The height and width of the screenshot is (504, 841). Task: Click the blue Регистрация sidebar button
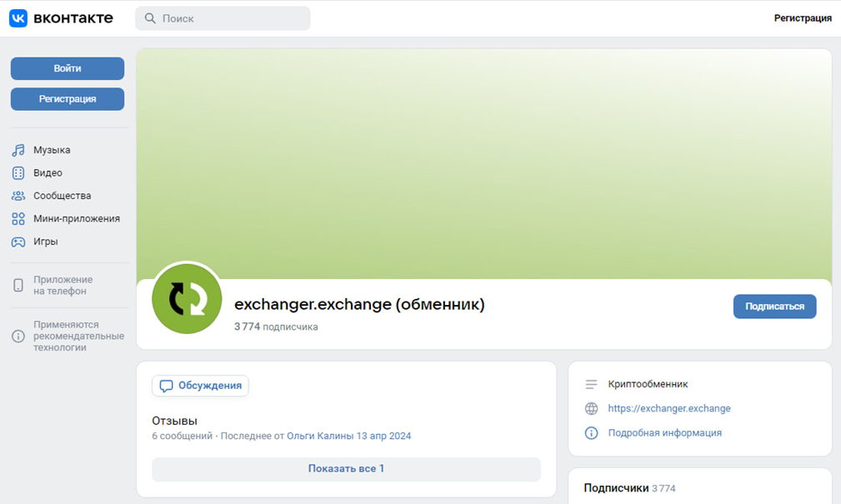[x=68, y=99]
